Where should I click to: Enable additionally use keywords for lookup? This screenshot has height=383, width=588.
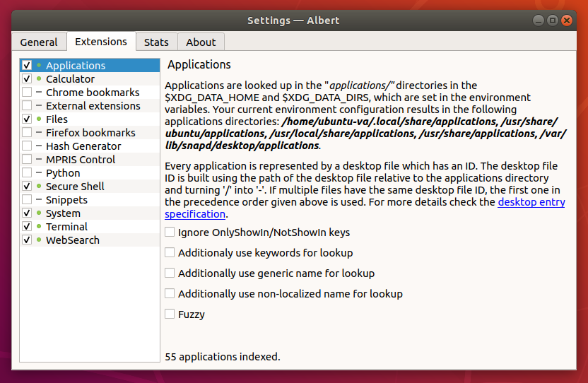point(170,252)
